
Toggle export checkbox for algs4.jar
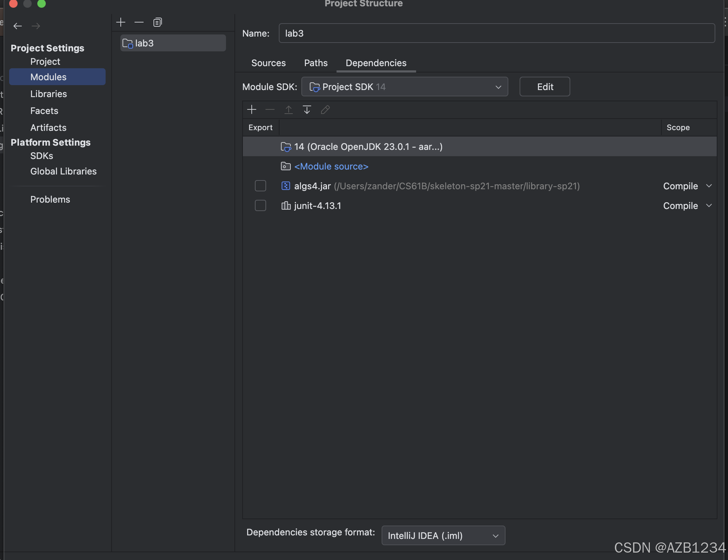(261, 186)
